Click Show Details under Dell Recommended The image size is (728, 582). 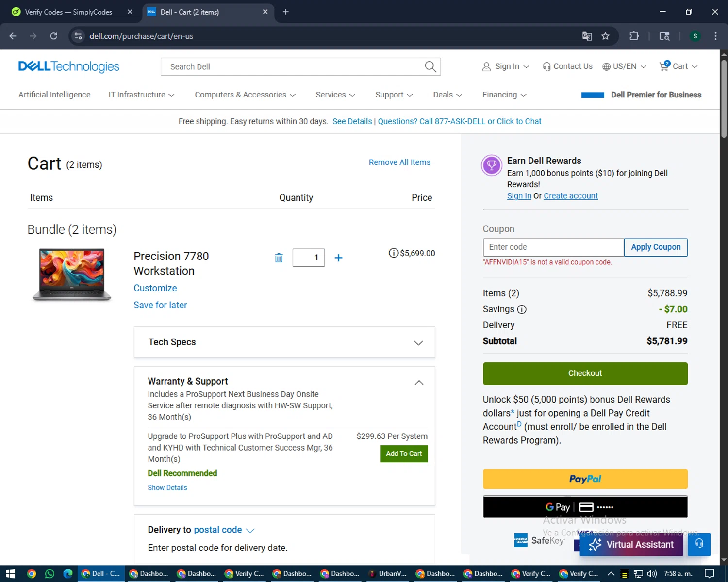[167, 488]
